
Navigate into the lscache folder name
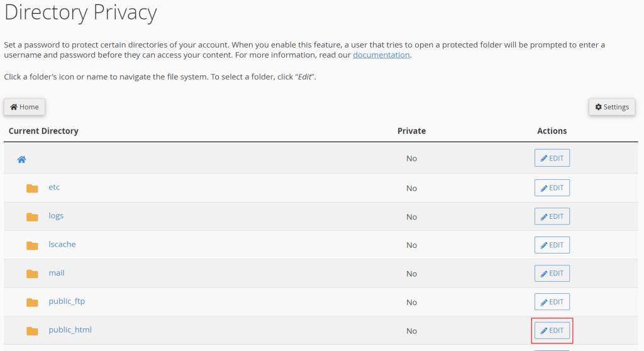click(x=62, y=244)
